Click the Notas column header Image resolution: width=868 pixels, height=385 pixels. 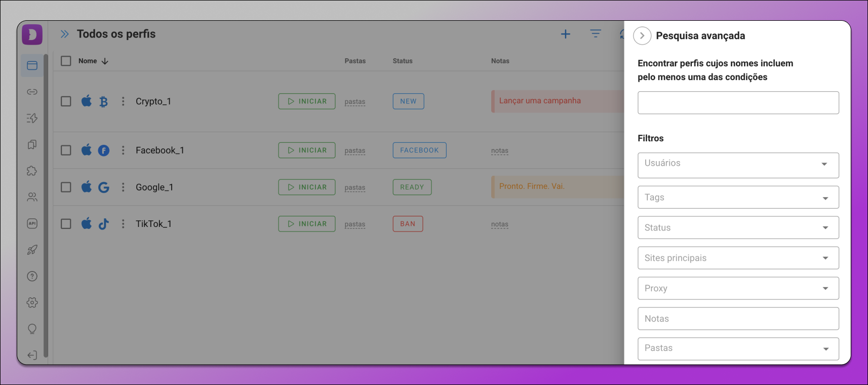500,61
